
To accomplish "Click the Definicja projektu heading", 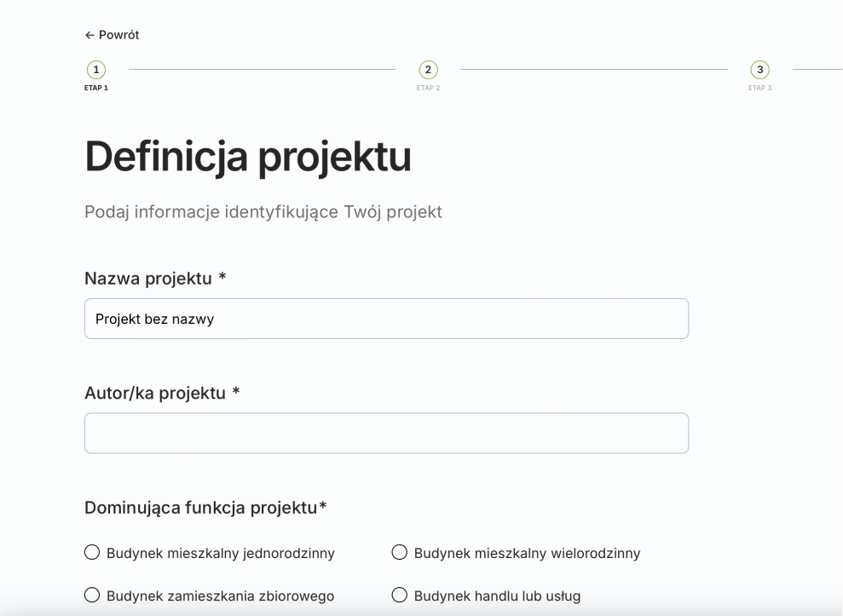I will point(247,157).
